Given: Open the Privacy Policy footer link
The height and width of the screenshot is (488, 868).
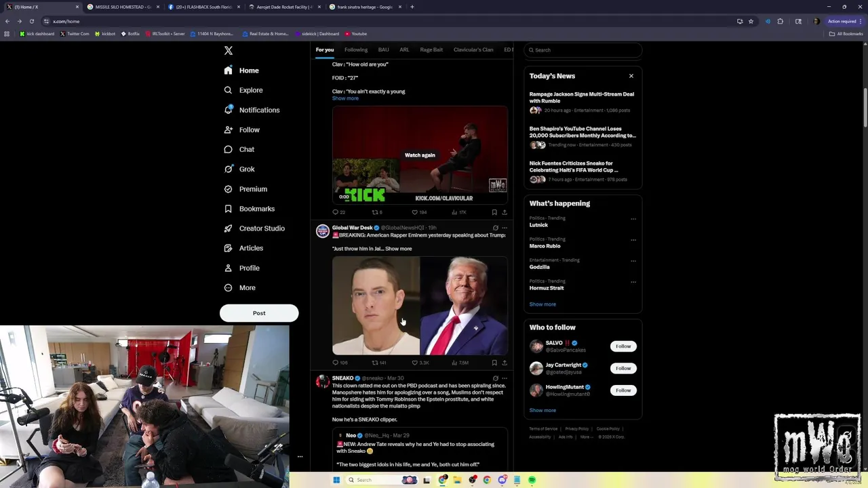Looking at the screenshot, I should pos(577,429).
